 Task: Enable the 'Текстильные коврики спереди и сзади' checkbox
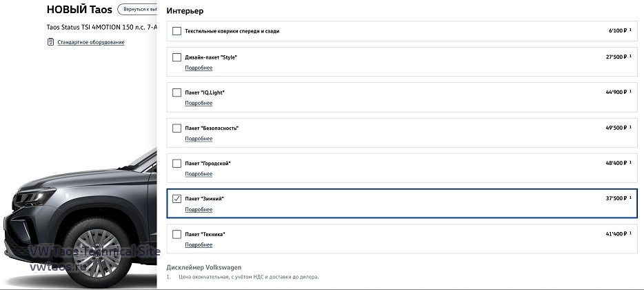tap(177, 31)
